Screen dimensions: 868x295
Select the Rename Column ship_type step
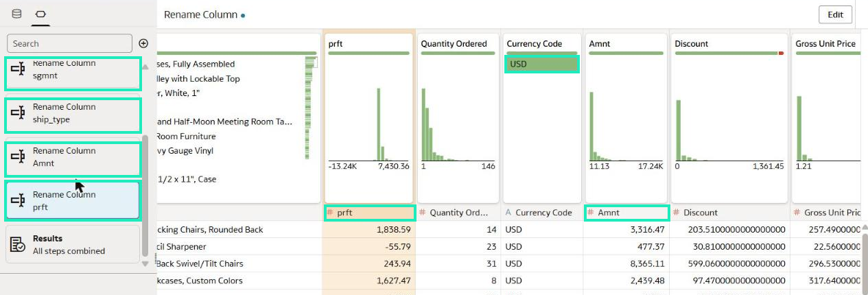click(73, 115)
